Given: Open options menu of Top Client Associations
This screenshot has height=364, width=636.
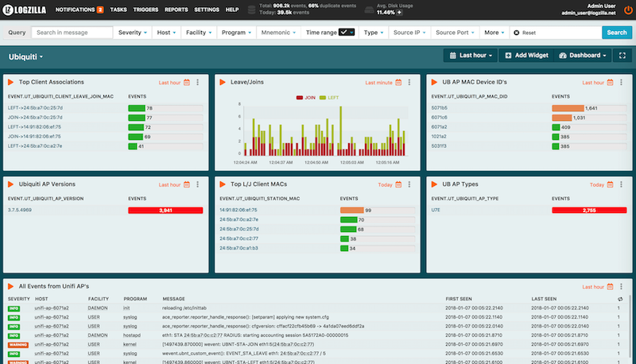Looking at the screenshot, I should [197, 83].
